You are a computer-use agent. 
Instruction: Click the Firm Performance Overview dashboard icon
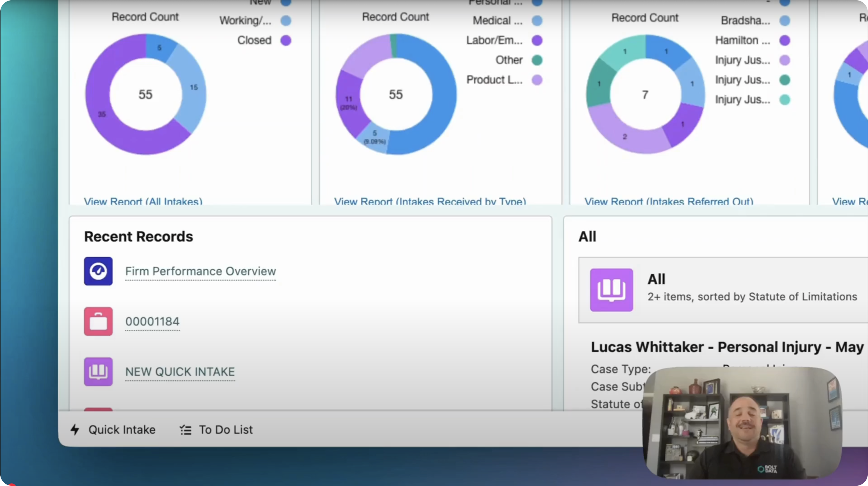coord(98,271)
